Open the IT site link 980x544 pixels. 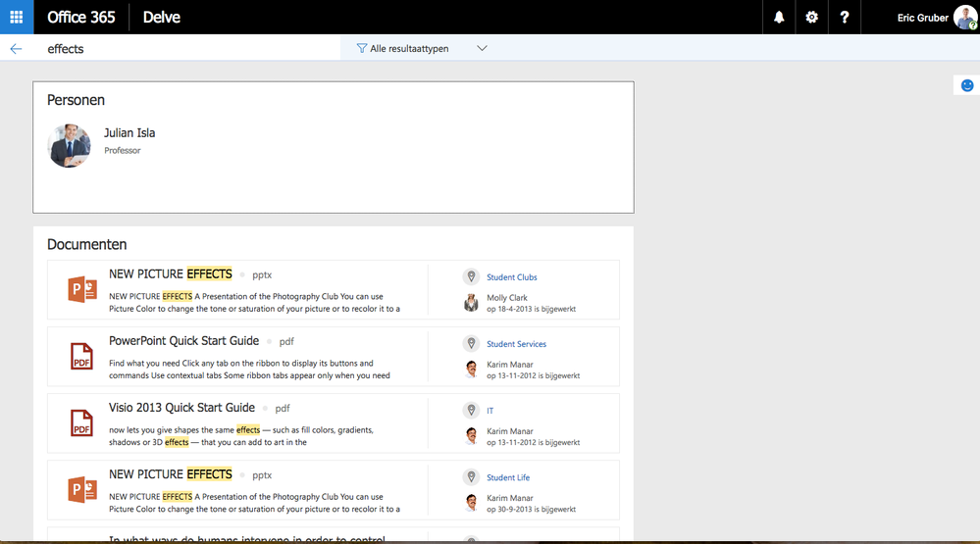[490, 411]
